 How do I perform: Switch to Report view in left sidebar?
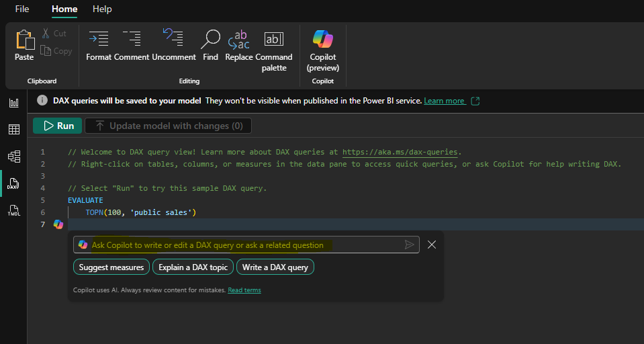[x=13, y=103]
